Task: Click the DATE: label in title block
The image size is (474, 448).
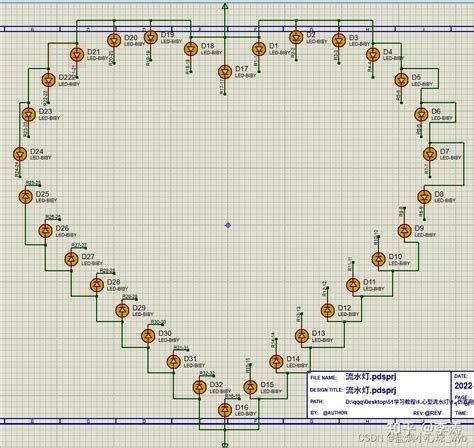Action: [461, 376]
